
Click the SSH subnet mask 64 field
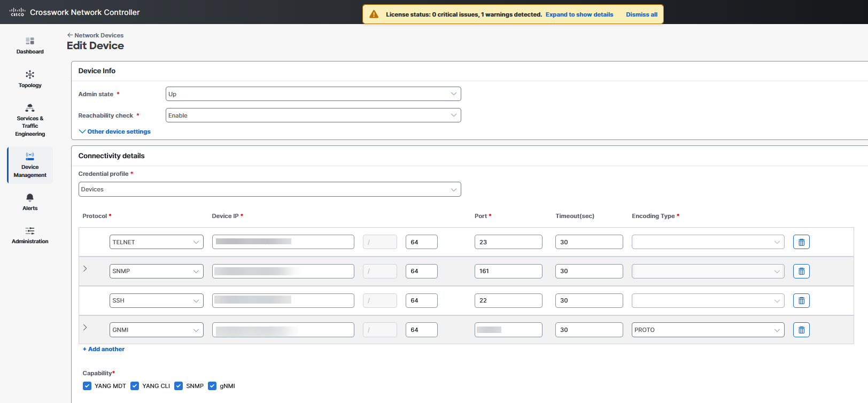click(422, 300)
